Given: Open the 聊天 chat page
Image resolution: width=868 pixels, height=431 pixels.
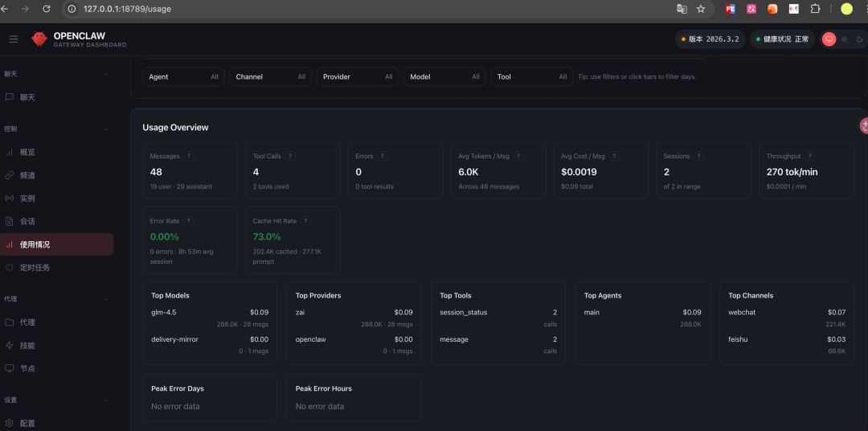Looking at the screenshot, I should pyautogui.click(x=57, y=97).
